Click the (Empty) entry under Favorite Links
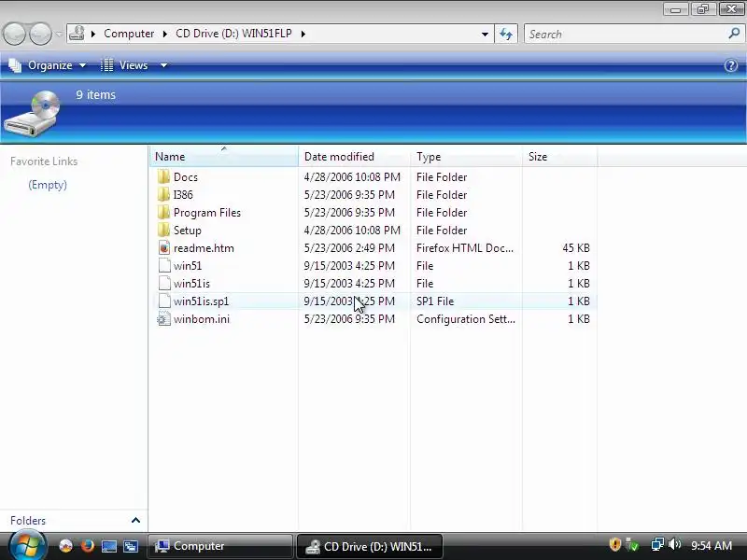Image resolution: width=747 pixels, height=560 pixels. tap(48, 185)
